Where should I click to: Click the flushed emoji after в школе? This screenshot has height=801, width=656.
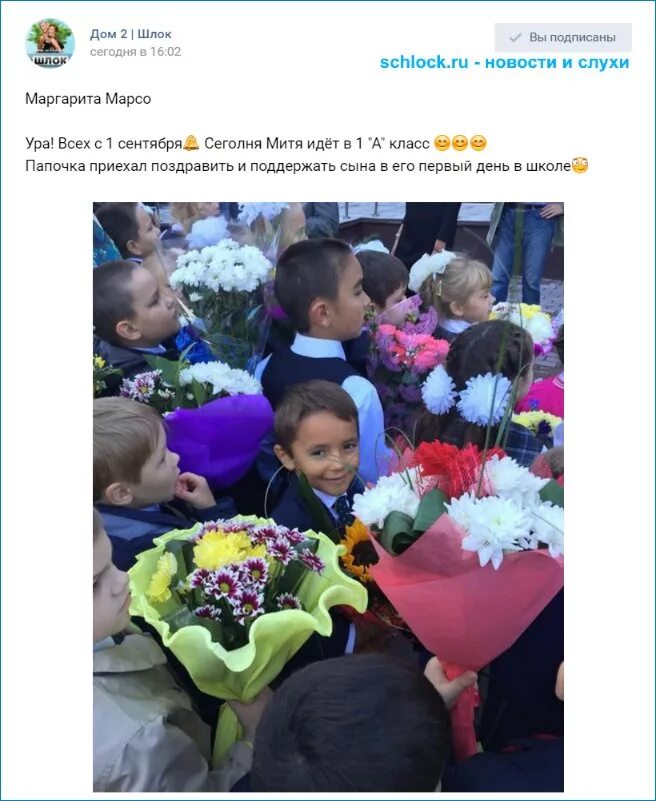580,166
